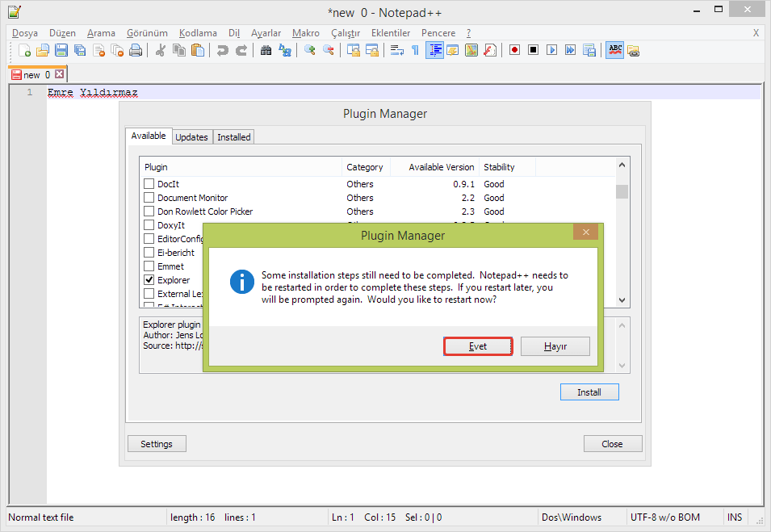Viewport: 771px width, 532px height.
Task: Open user defined language icon
Action: (x=453, y=50)
